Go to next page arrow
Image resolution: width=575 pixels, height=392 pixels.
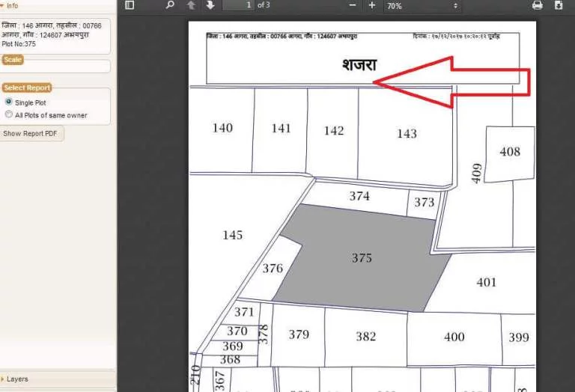(x=210, y=4)
